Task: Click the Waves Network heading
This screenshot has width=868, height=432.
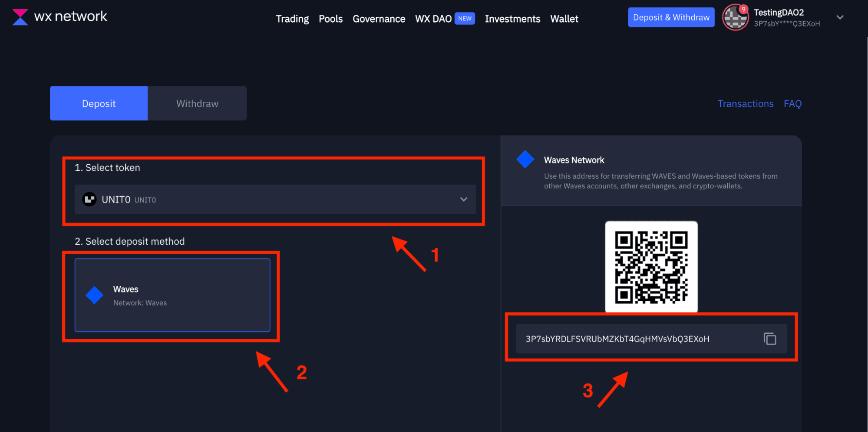Action: 574,160
